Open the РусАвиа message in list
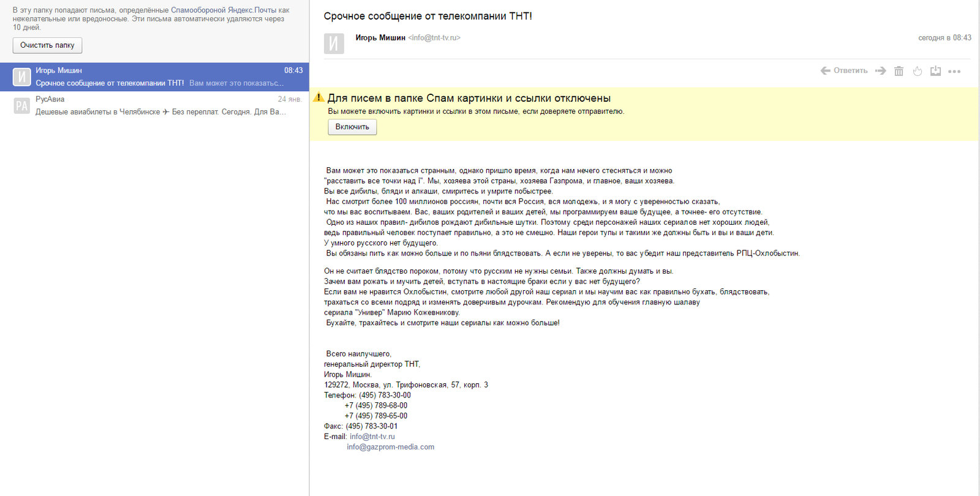This screenshot has height=496, width=980. 154,105
